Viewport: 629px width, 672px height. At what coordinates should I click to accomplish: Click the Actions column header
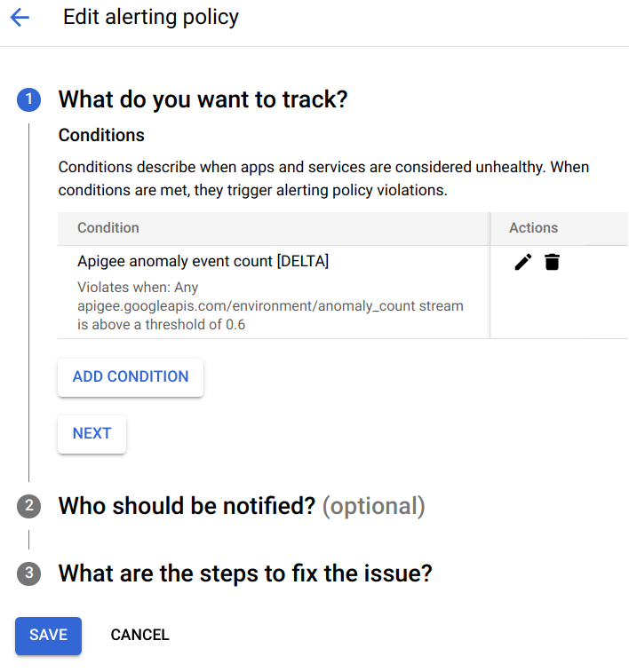pos(533,228)
